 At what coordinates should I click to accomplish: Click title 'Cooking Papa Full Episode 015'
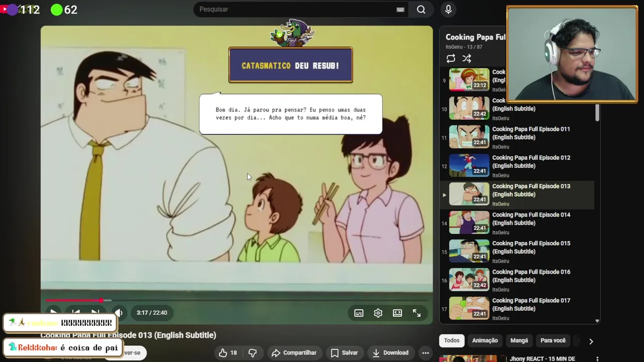coord(531,247)
